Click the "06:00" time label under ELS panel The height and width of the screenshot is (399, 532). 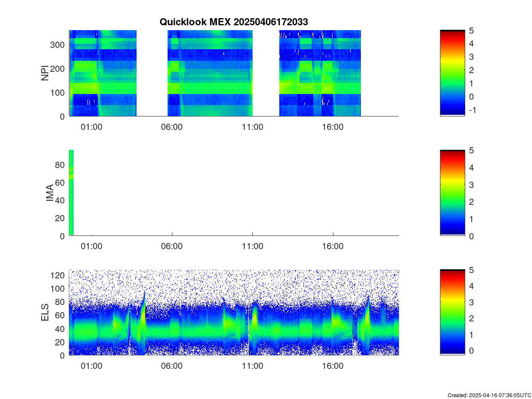tap(172, 366)
